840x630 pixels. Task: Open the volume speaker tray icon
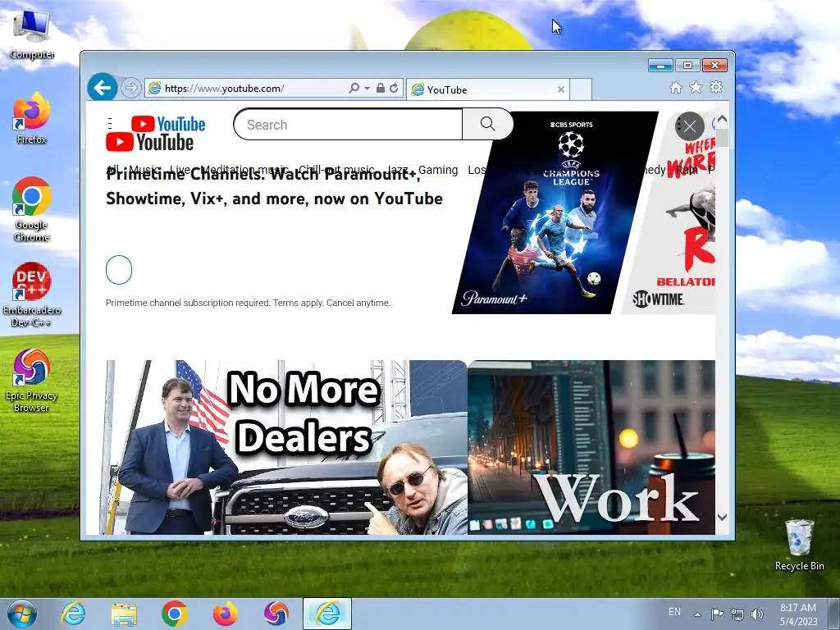coord(756,614)
